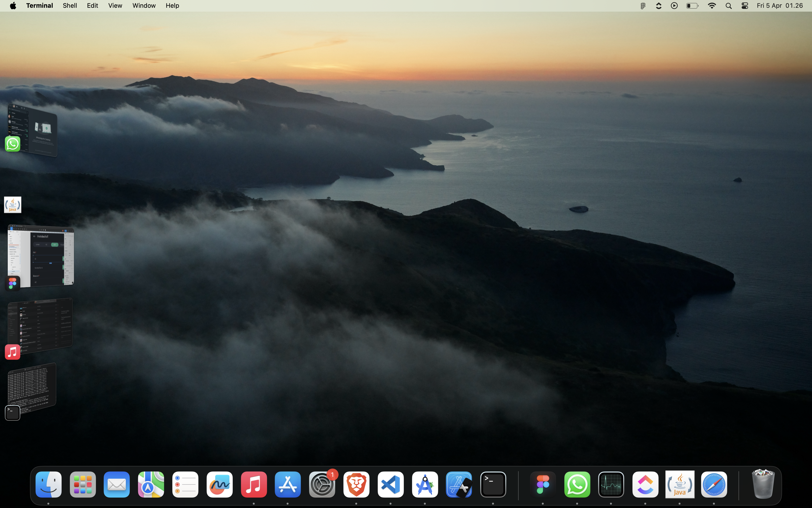Open the Java app in dock
Image resolution: width=812 pixels, height=508 pixels.
pyautogui.click(x=680, y=485)
